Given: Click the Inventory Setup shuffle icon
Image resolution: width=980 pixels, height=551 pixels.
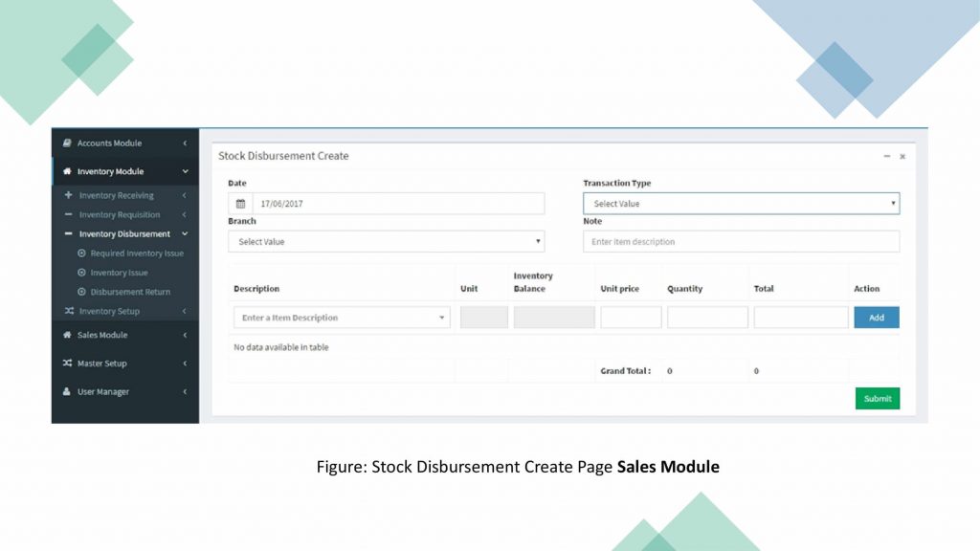Looking at the screenshot, I should pos(68,312).
